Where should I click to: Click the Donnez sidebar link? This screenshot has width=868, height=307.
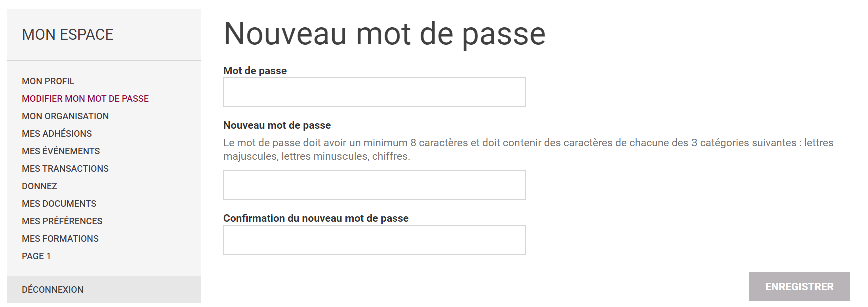[39, 186]
